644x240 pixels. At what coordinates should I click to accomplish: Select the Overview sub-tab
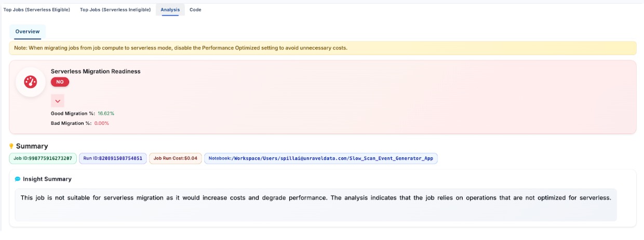[x=28, y=32]
